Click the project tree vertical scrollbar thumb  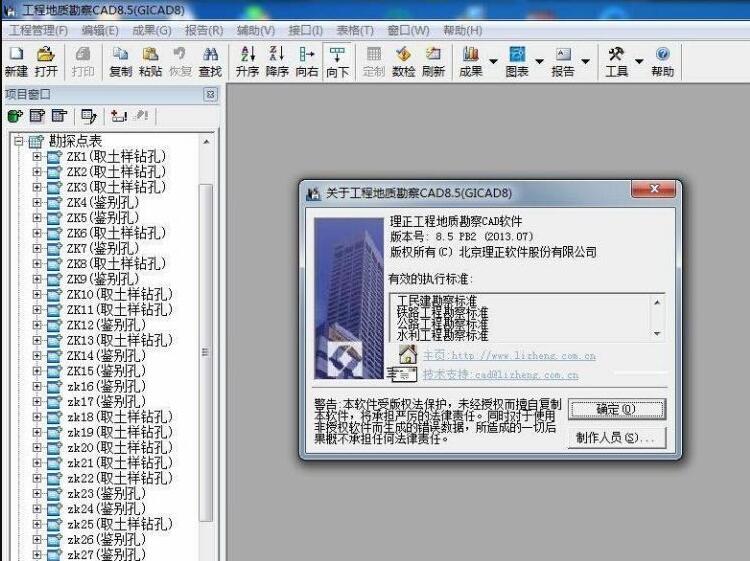pyautogui.click(x=206, y=352)
